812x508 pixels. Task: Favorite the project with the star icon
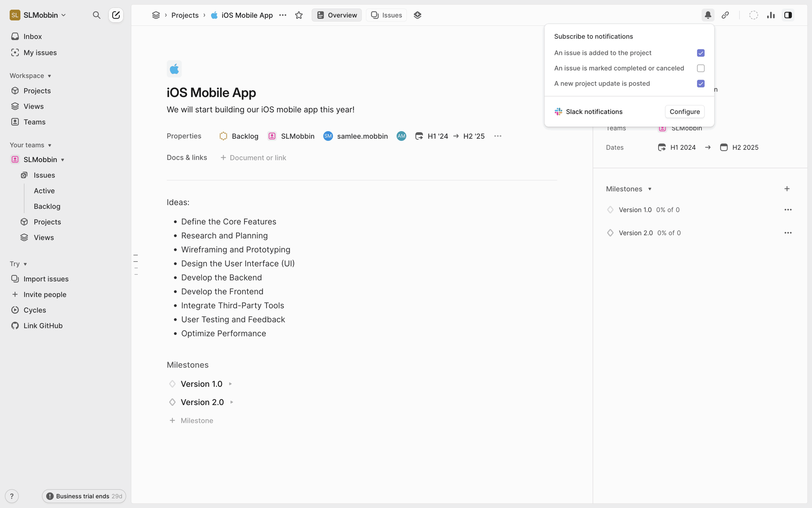[299, 15]
